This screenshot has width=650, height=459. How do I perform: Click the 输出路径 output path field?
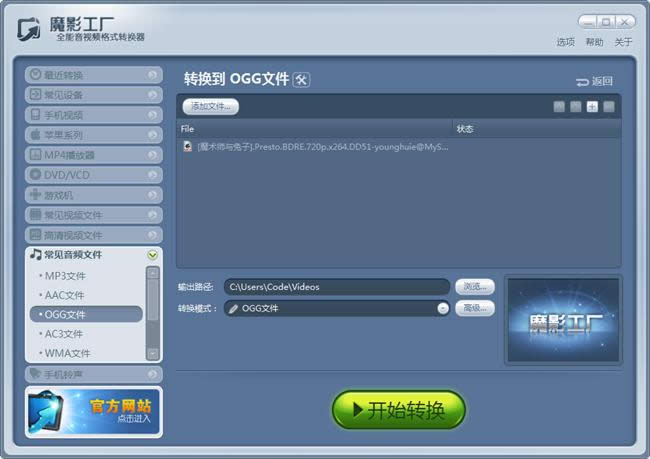336,287
